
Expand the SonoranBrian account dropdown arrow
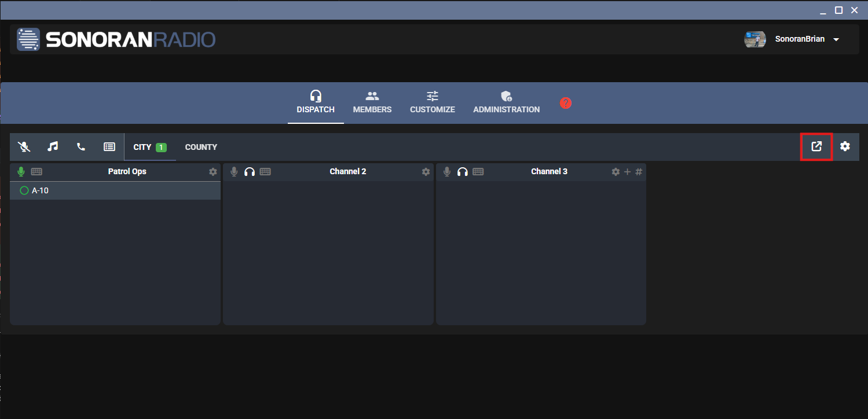[836, 40]
